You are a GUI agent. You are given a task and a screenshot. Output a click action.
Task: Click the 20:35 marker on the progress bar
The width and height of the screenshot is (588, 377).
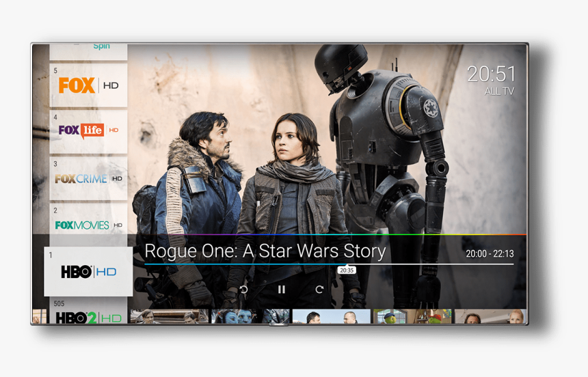(347, 270)
